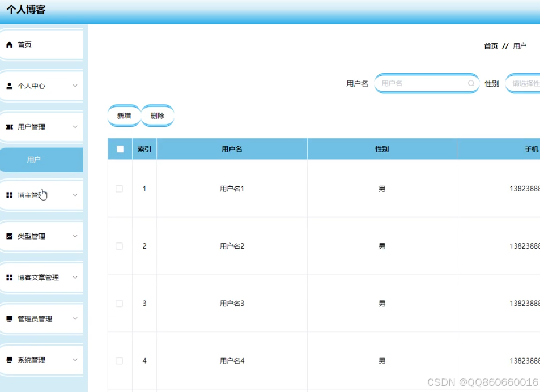Click the 男 cell in row 用户名1
540x392 pixels.
[382, 189]
